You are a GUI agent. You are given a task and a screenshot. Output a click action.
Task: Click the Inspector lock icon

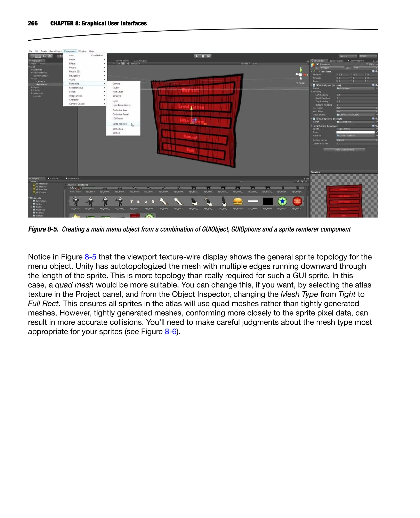pyautogui.click(x=373, y=61)
